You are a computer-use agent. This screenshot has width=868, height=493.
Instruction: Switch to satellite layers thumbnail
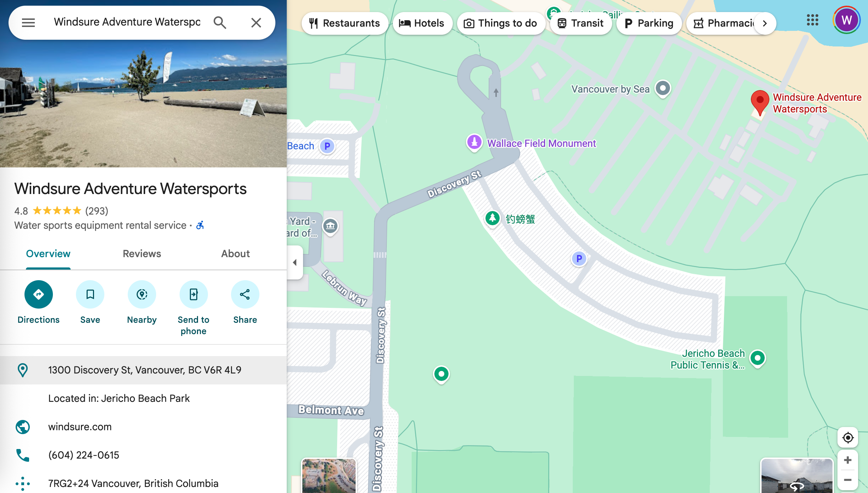pyautogui.click(x=329, y=476)
